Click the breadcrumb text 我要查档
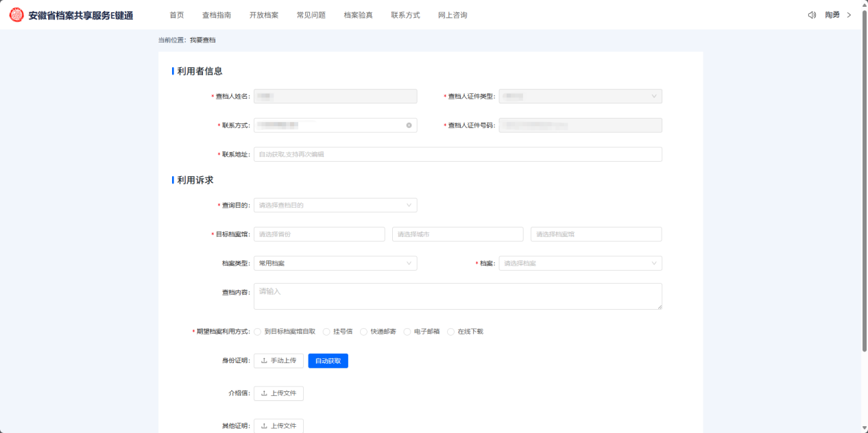The height and width of the screenshot is (433, 868). pos(203,40)
